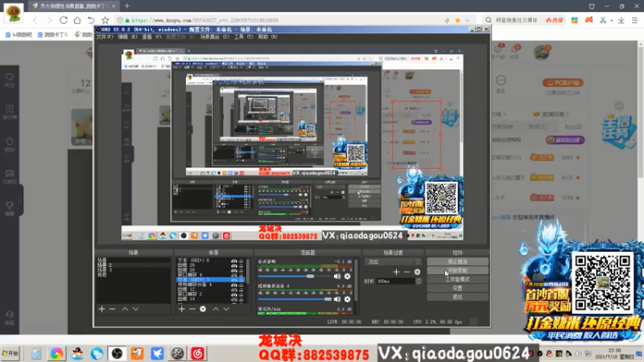Go to browser home page
This screenshot has width=644, height=362.
(x=77, y=20)
